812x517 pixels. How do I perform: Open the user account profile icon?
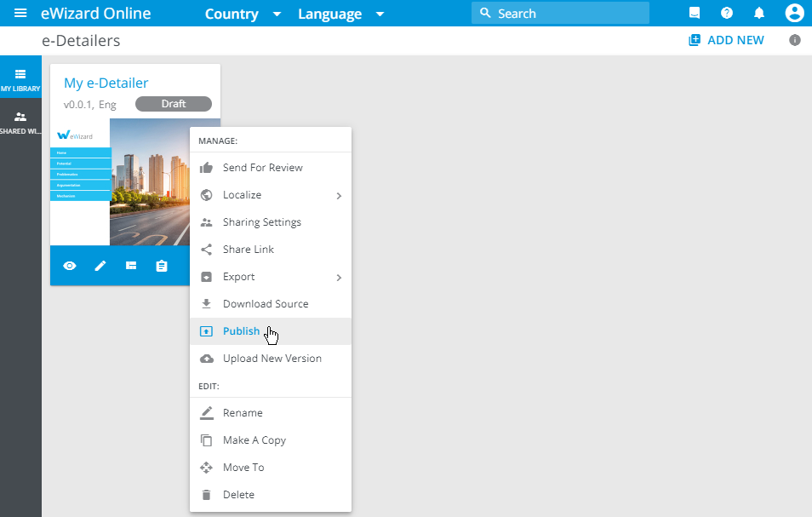[x=794, y=13]
